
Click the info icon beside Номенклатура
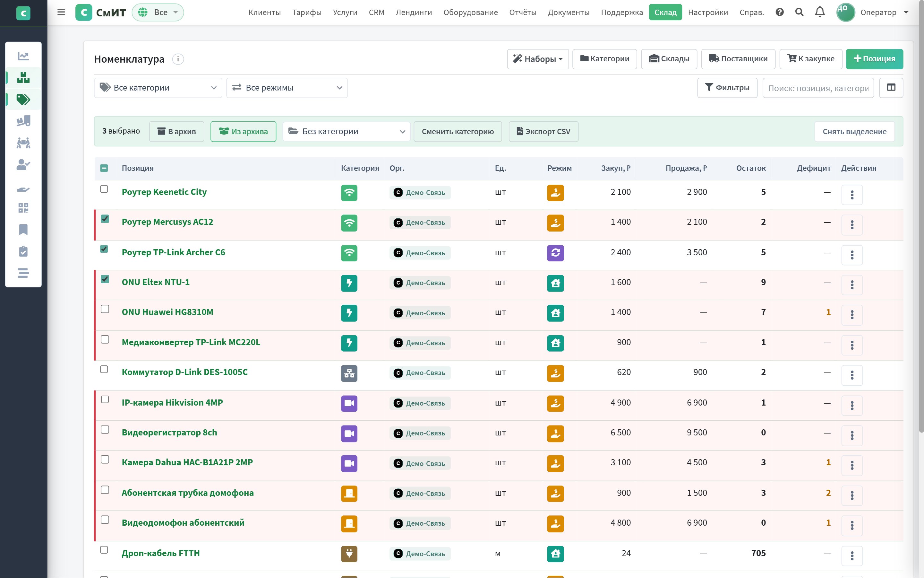(x=178, y=59)
